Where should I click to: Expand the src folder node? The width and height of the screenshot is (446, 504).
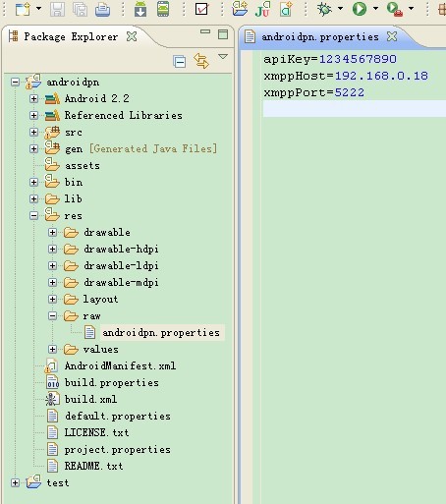tap(33, 132)
